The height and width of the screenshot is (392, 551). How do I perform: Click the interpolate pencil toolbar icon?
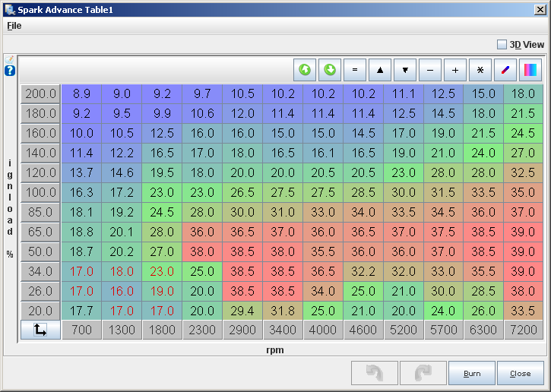tap(505, 70)
